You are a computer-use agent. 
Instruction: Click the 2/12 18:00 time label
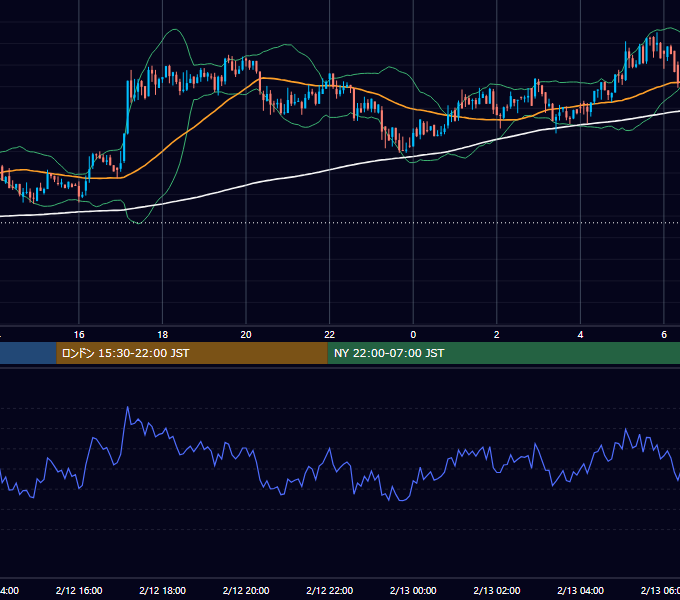point(163,590)
